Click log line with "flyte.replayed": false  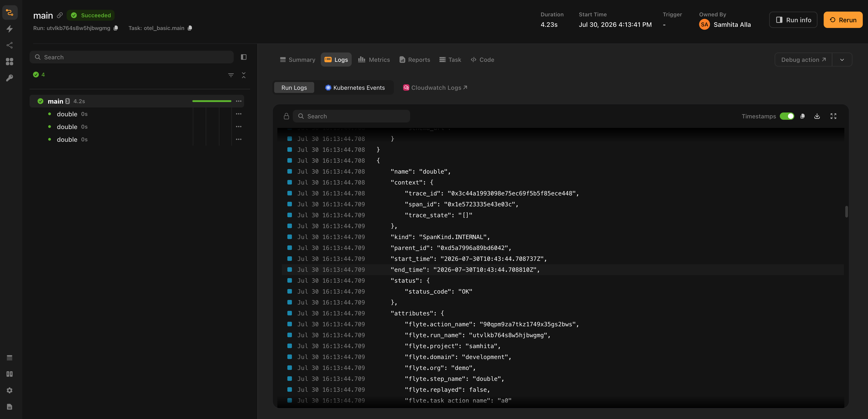pos(563,389)
